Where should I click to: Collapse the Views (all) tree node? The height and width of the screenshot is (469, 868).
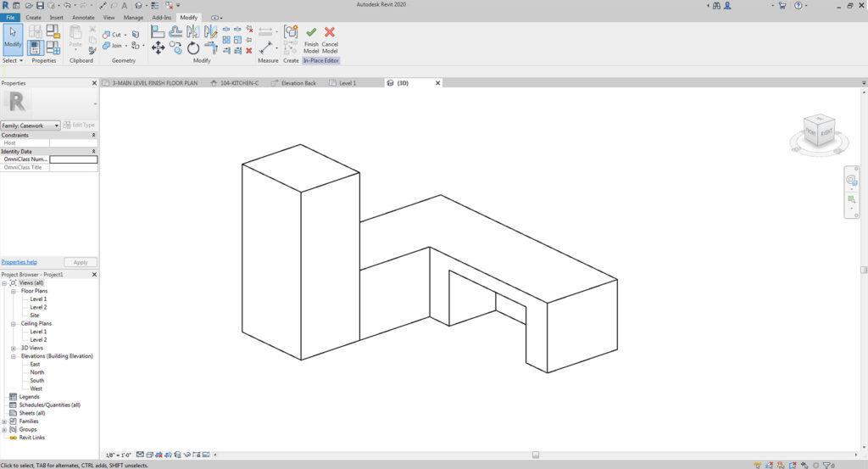coord(4,283)
